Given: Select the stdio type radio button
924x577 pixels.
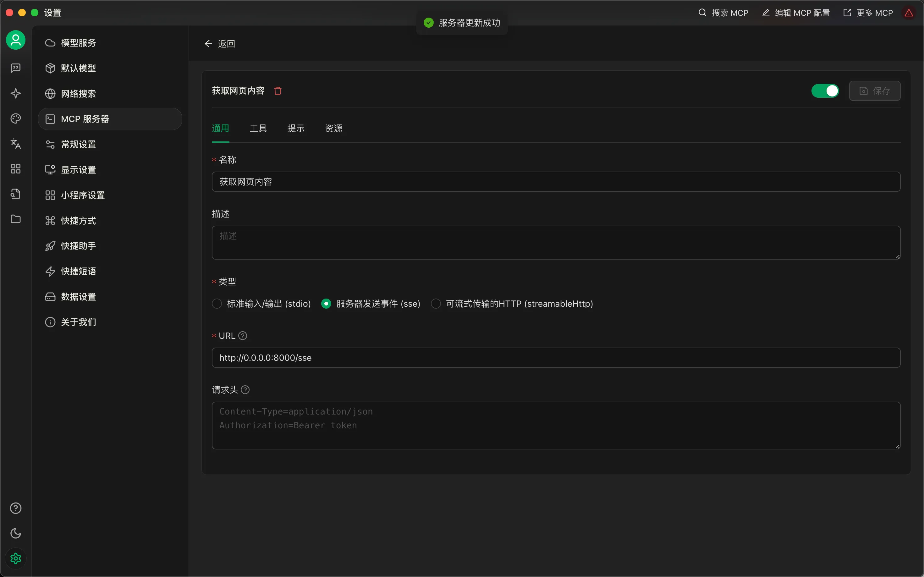Looking at the screenshot, I should (x=217, y=304).
